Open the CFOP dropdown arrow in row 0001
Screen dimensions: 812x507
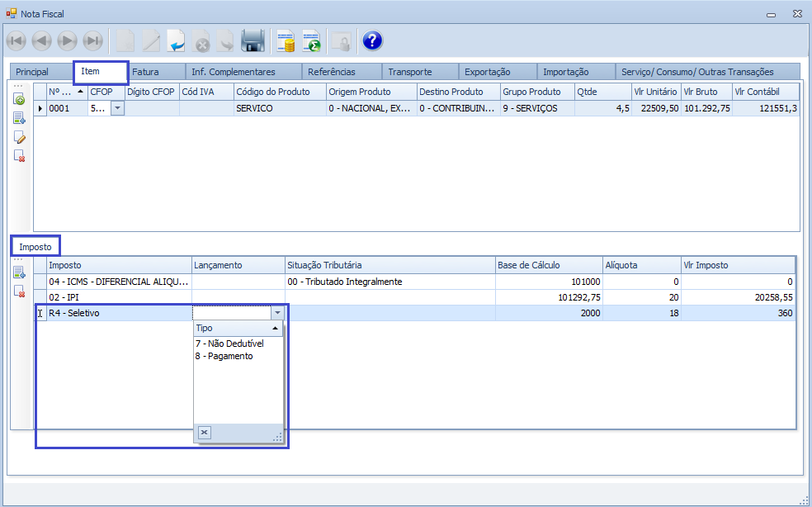click(x=117, y=108)
